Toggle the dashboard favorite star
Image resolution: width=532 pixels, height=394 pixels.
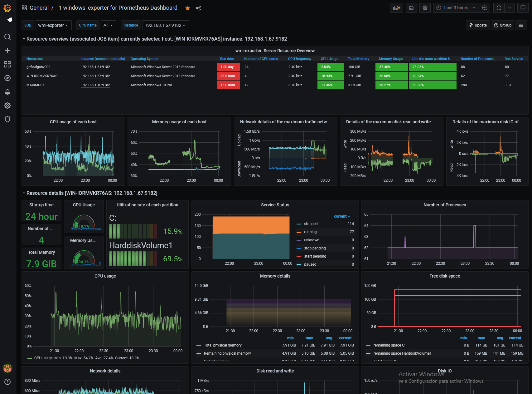click(x=188, y=8)
